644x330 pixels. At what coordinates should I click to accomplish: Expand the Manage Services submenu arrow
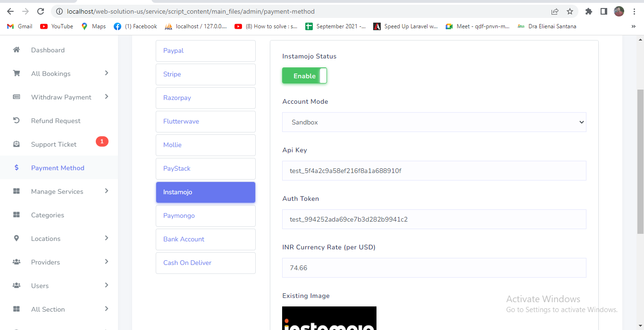pos(107,191)
